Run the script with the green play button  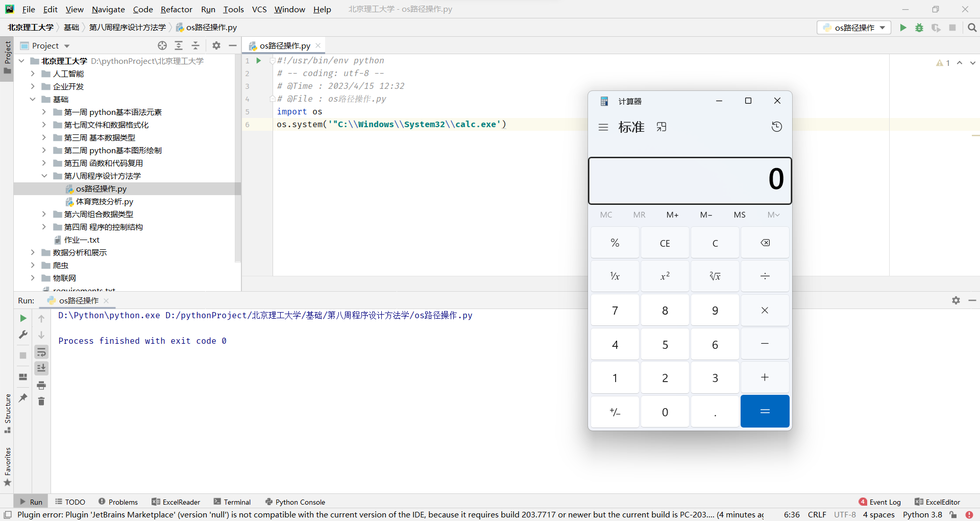(903, 28)
